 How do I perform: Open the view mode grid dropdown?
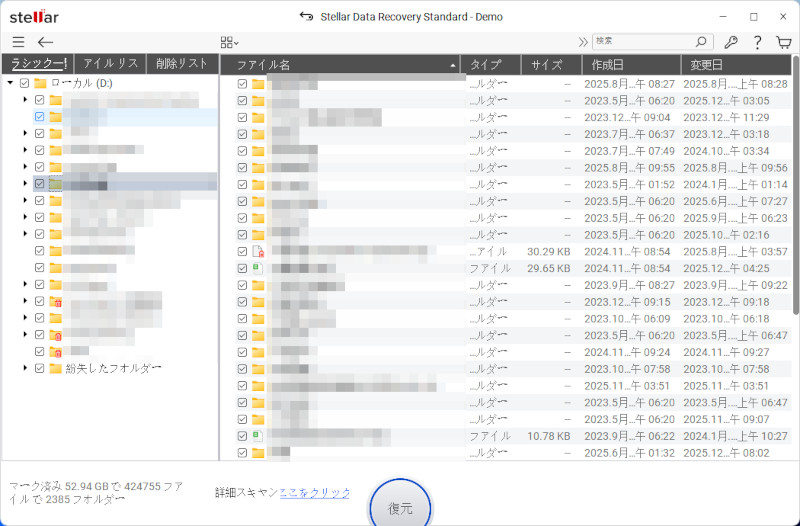230,42
